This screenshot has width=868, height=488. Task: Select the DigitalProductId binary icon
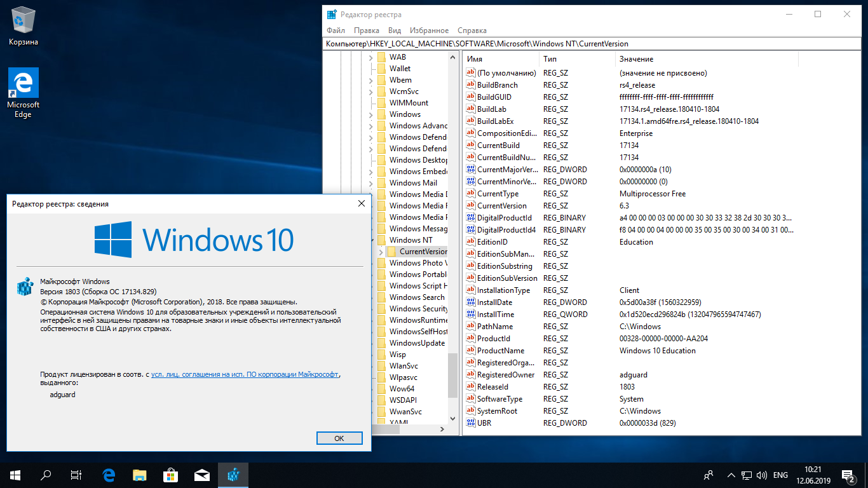click(471, 217)
